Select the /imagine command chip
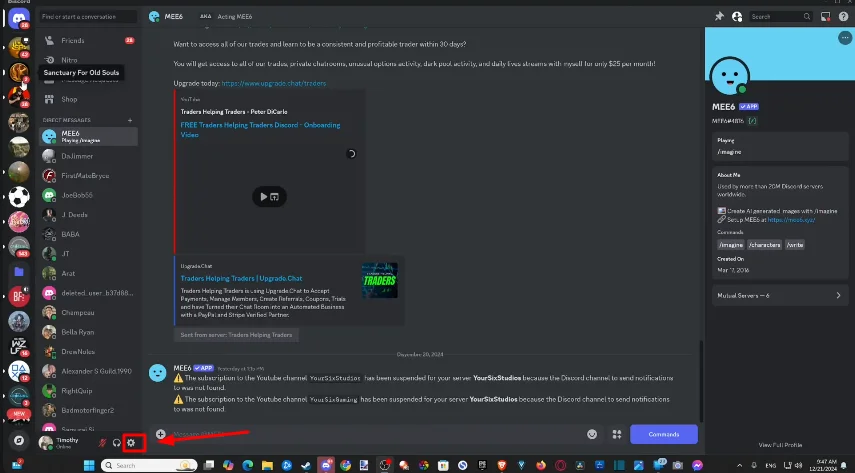The image size is (855, 473). pyautogui.click(x=731, y=245)
